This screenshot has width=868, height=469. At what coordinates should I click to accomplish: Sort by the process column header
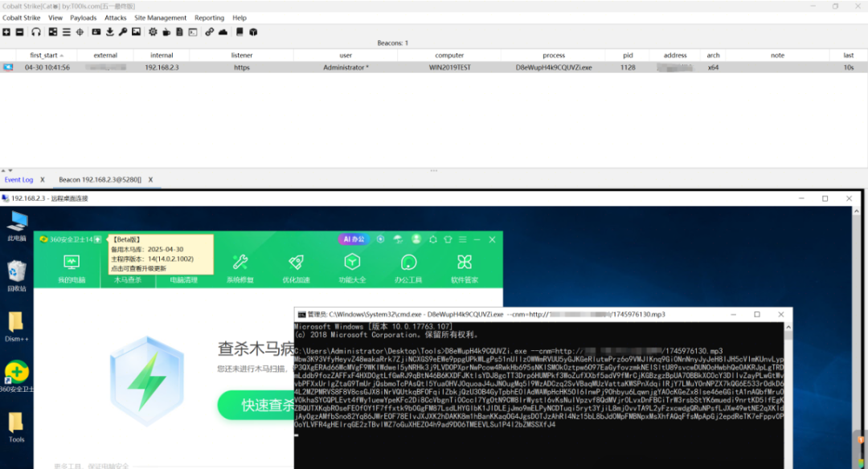pos(554,55)
